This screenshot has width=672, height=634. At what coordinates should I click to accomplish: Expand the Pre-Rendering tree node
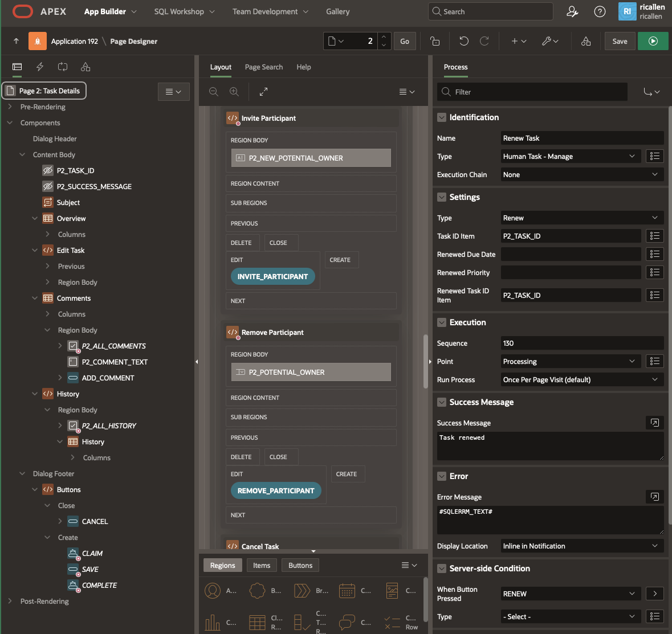pos(10,107)
